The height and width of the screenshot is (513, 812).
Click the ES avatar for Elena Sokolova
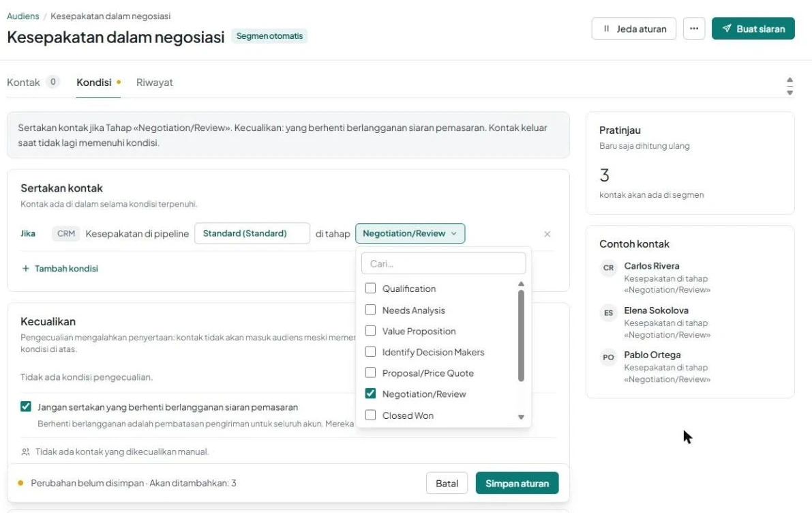tap(608, 313)
